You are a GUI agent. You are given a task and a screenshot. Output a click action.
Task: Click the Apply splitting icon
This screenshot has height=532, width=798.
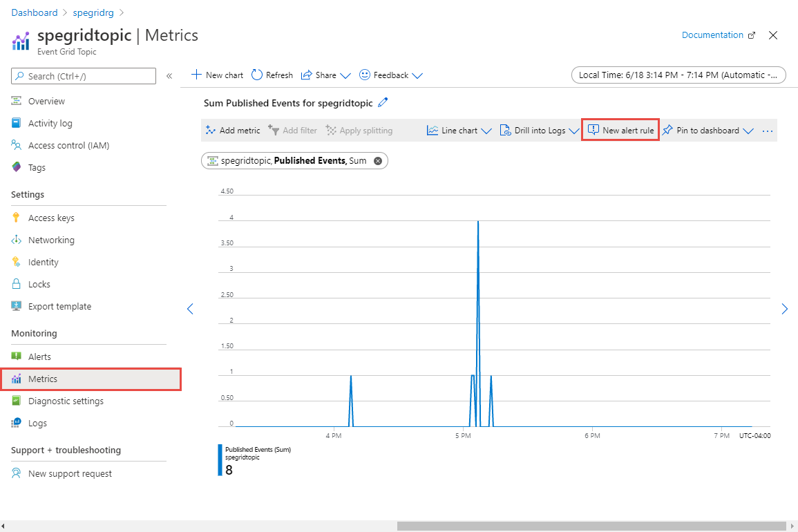[x=330, y=130]
